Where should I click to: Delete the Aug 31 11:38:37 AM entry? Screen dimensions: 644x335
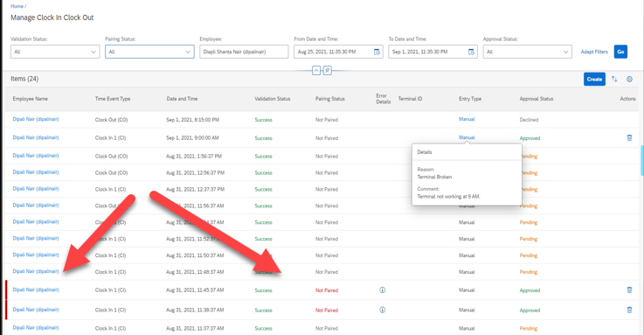[629, 310]
